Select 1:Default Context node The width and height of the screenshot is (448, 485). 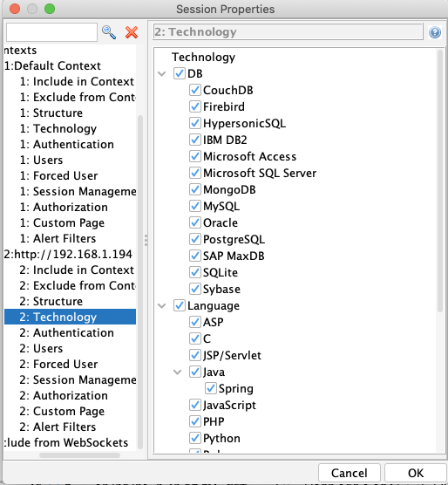click(x=52, y=65)
